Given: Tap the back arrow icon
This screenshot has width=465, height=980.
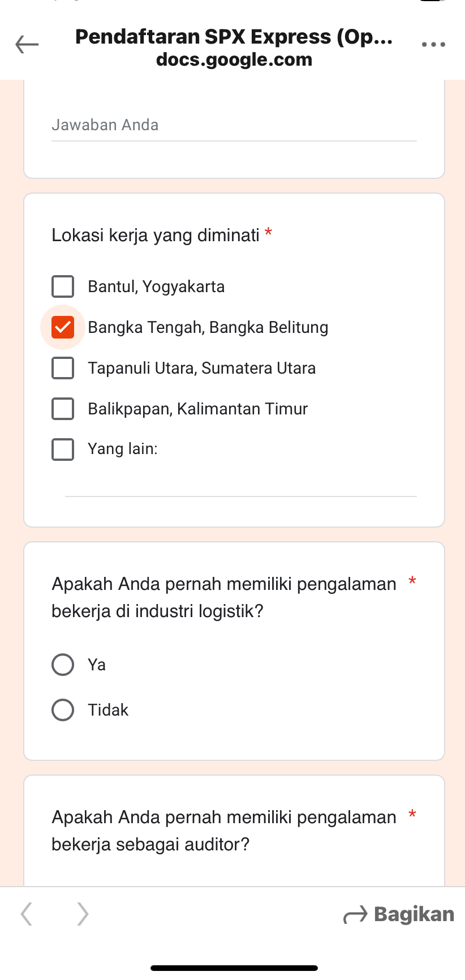Looking at the screenshot, I should tap(27, 44).
